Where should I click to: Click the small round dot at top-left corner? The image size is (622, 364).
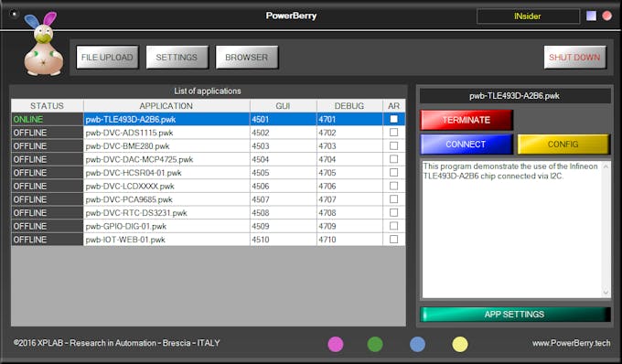[14, 14]
